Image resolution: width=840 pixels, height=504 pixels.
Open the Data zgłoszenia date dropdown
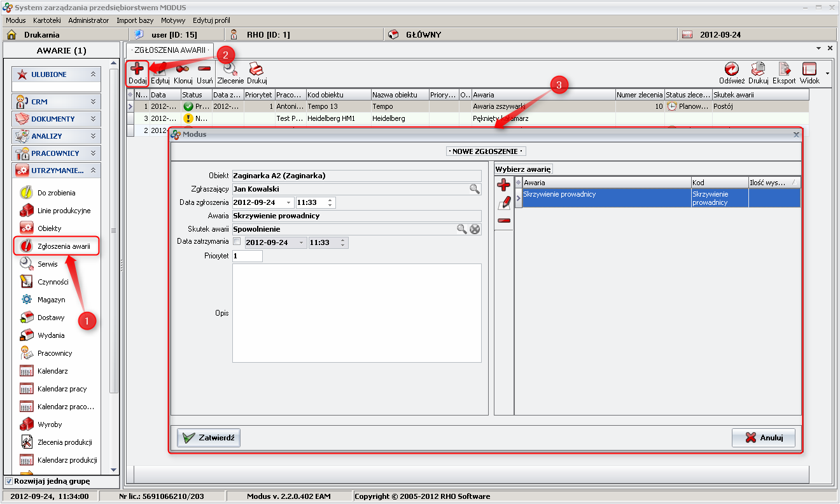pos(288,203)
